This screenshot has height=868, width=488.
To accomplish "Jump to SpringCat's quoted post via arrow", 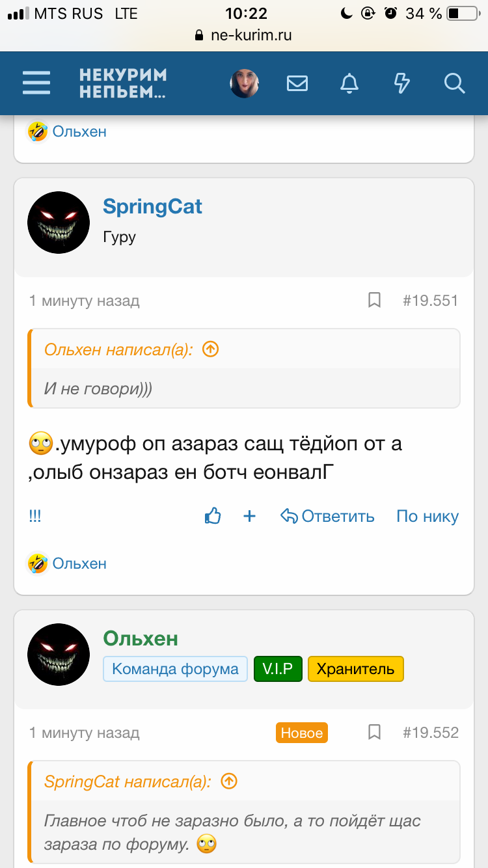I will pos(229,781).
